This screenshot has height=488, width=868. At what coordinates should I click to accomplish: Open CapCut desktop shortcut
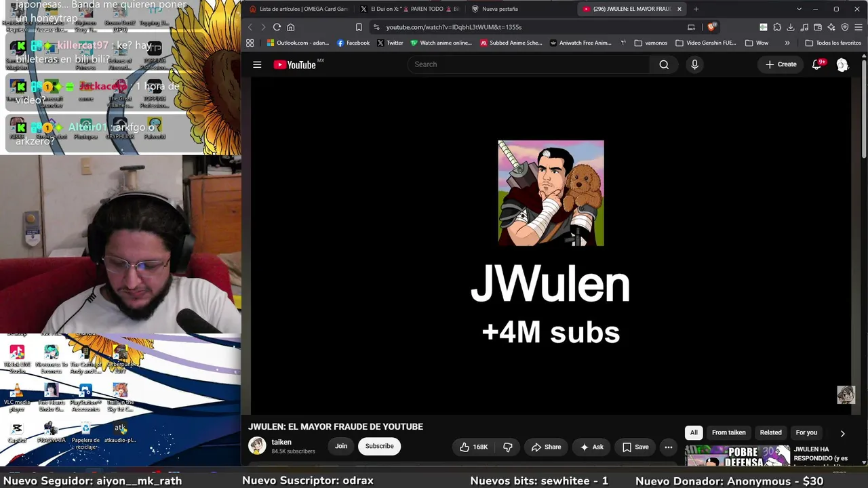(x=17, y=434)
